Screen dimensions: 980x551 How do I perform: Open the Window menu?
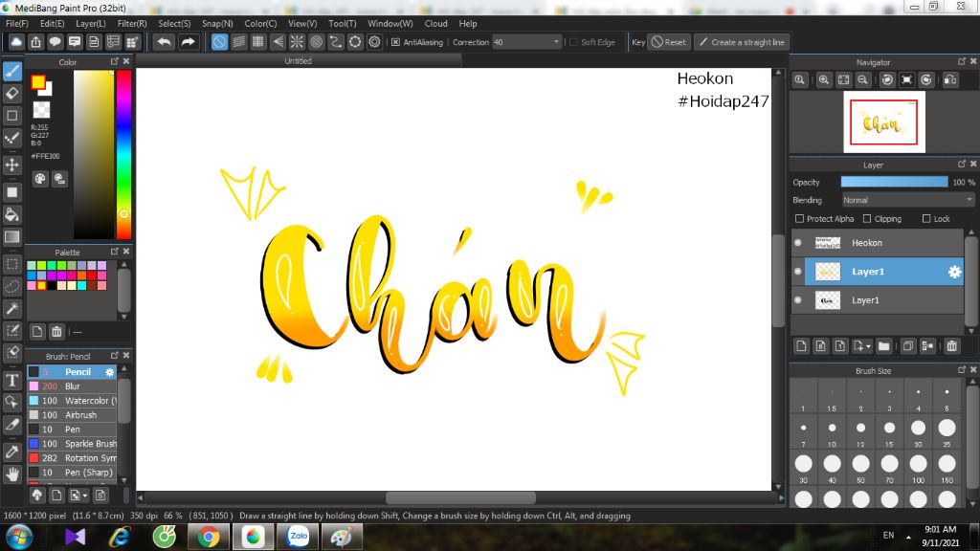pos(390,24)
